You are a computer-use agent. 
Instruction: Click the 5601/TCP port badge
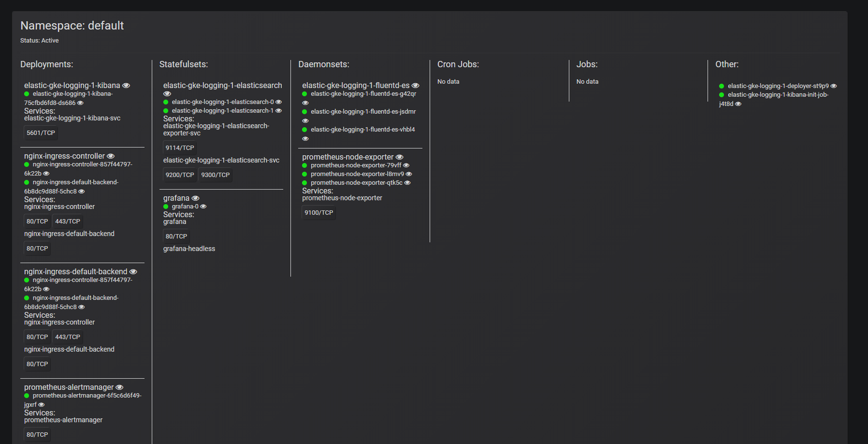pos(41,133)
